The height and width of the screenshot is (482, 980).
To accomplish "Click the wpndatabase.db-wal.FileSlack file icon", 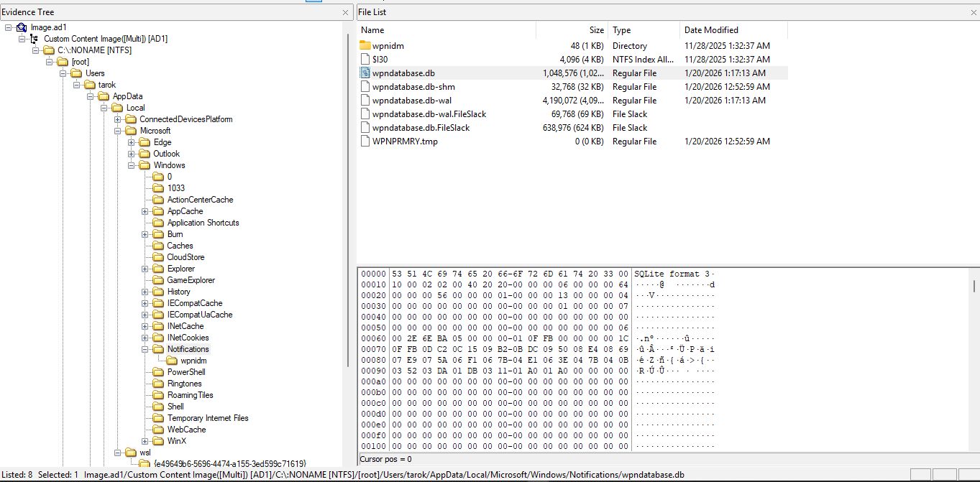I will [x=365, y=114].
